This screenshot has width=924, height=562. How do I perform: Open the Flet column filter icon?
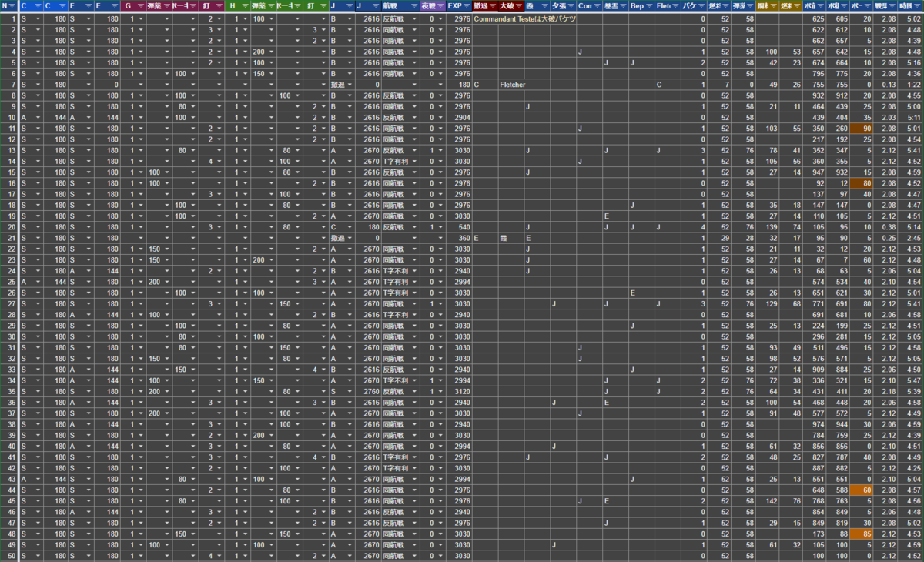coord(675,6)
